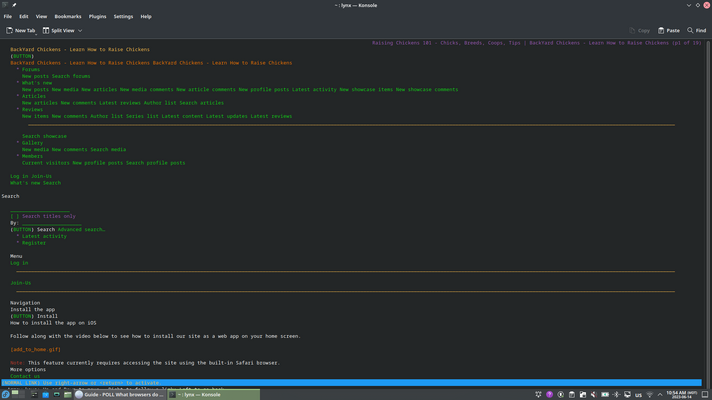The height and width of the screenshot is (400, 712).
Task: Click the '(BUTTON) Install' text
Action: point(34,316)
